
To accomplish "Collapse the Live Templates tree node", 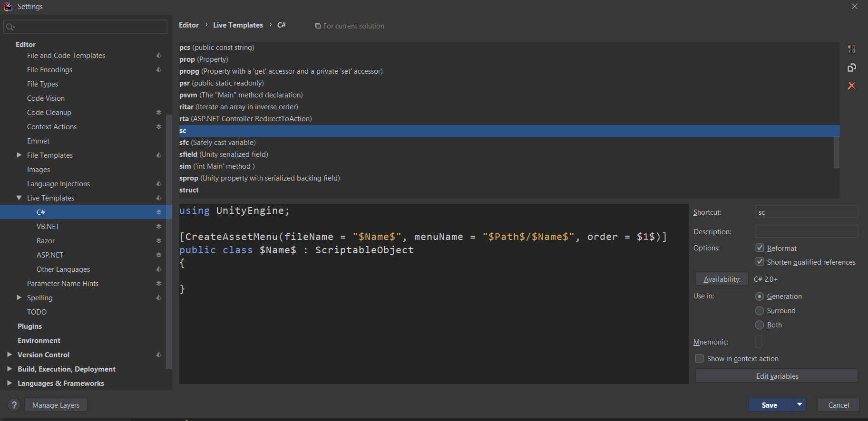I will 19,198.
